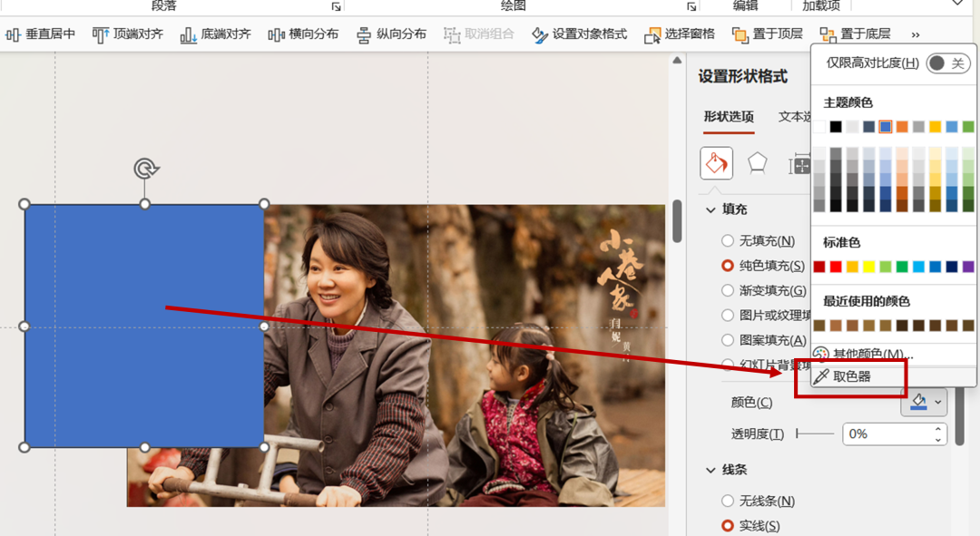Image resolution: width=980 pixels, height=536 pixels.
Task: Open the 颜色 fill color dropdown
Action: point(924,402)
